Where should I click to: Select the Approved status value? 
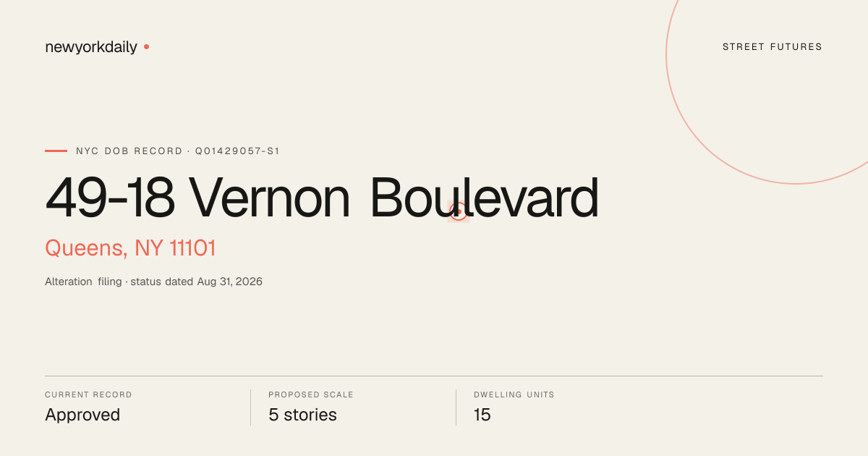82,415
